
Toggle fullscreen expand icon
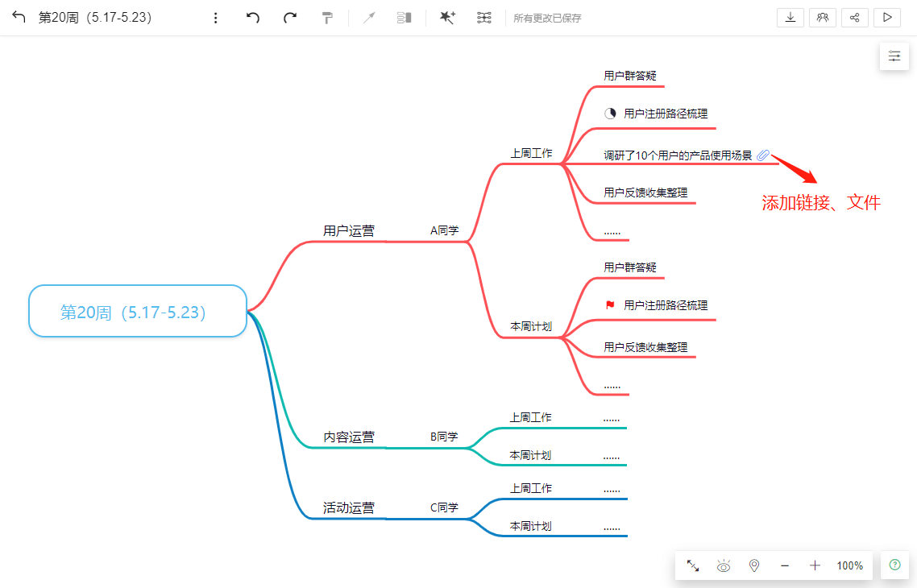point(693,565)
